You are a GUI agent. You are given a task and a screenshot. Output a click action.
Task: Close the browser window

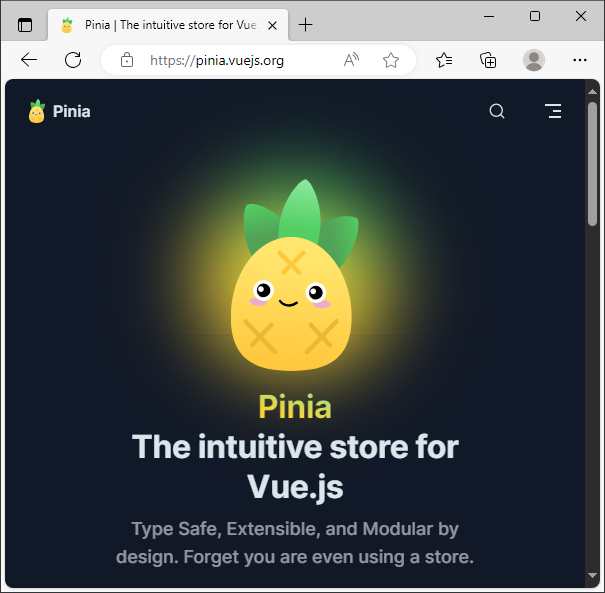pyautogui.click(x=581, y=16)
